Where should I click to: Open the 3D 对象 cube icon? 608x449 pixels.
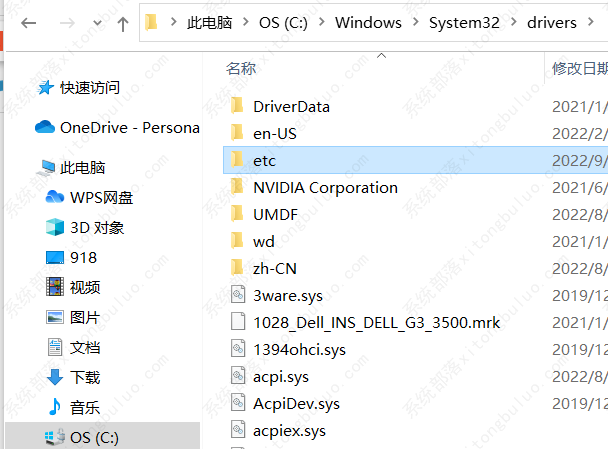pos(55,227)
